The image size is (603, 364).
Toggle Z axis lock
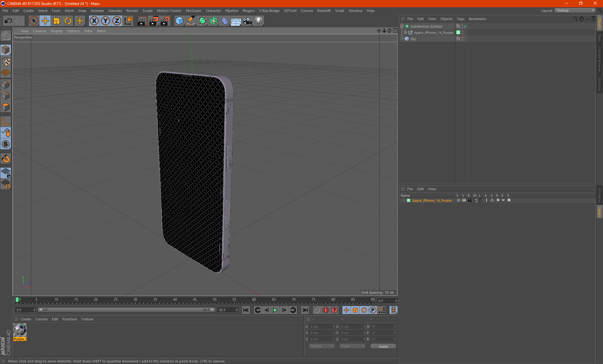pos(117,21)
